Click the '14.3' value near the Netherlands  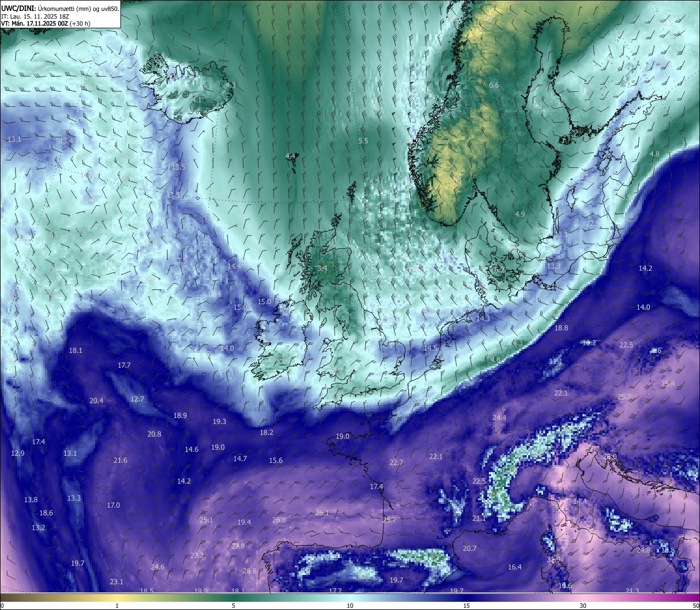click(483, 318)
